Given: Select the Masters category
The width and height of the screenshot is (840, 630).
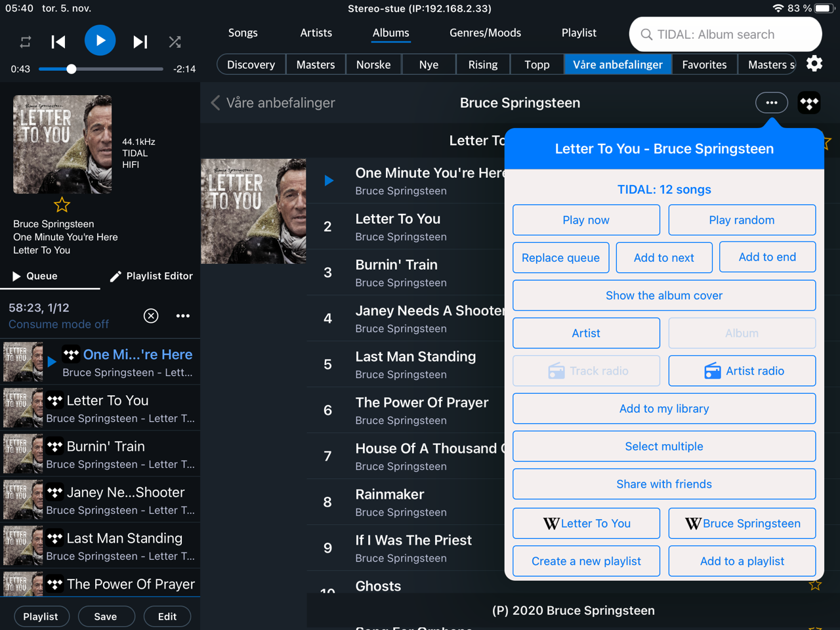Looking at the screenshot, I should (316, 64).
